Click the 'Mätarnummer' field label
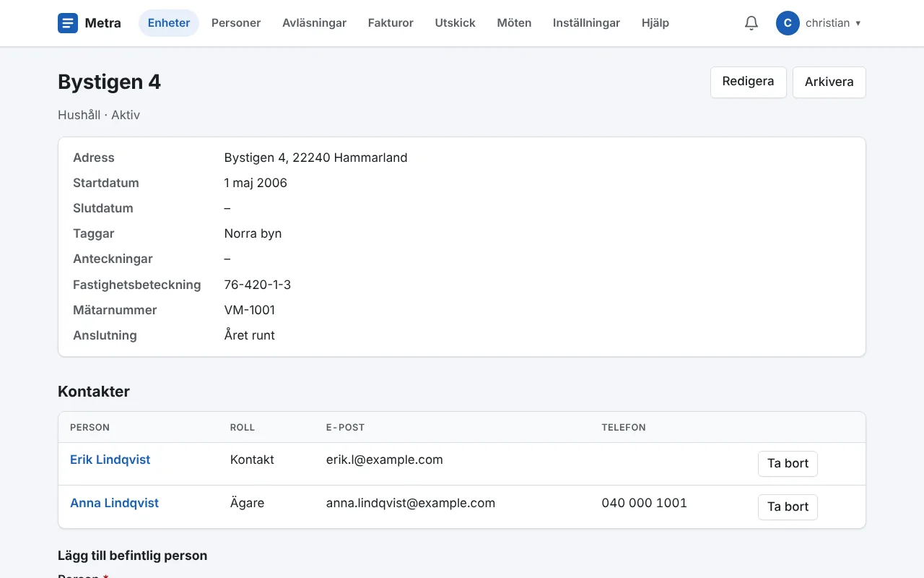The height and width of the screenshot is (578, 924). click(x=115, y=310)
